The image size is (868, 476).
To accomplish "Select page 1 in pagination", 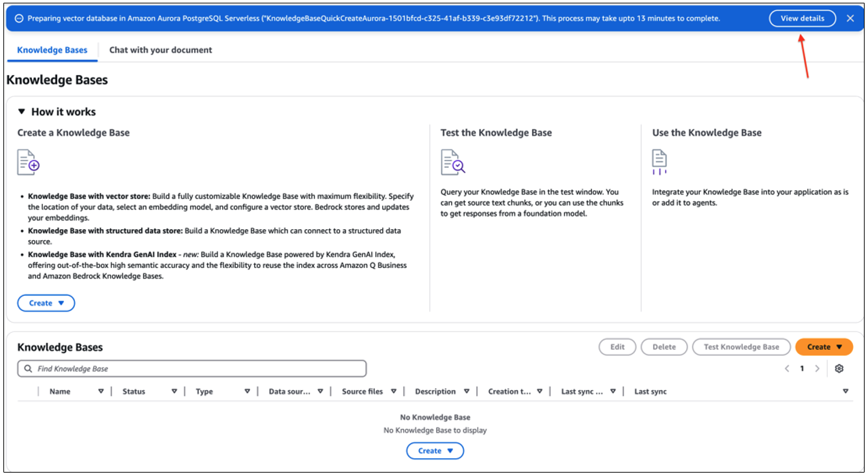I will coord(802,368).
